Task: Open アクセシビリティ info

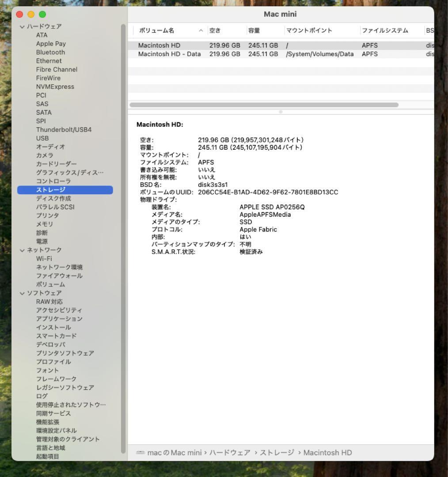Action: coord(59,310)
